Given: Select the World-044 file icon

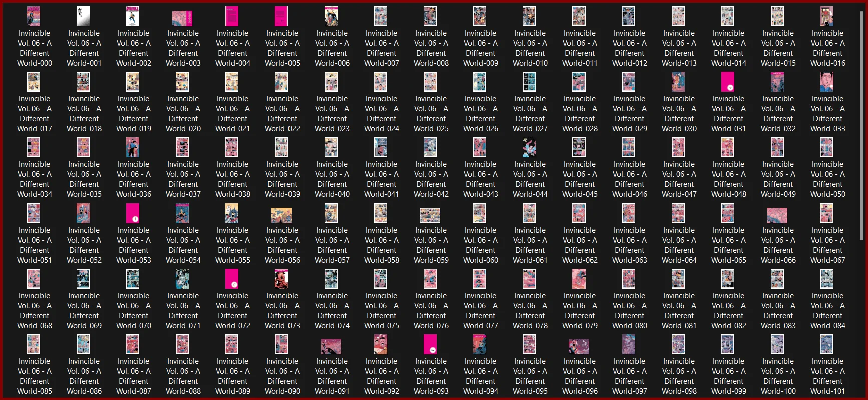Looking at the screenshot, I should click(x=529, y=147).
